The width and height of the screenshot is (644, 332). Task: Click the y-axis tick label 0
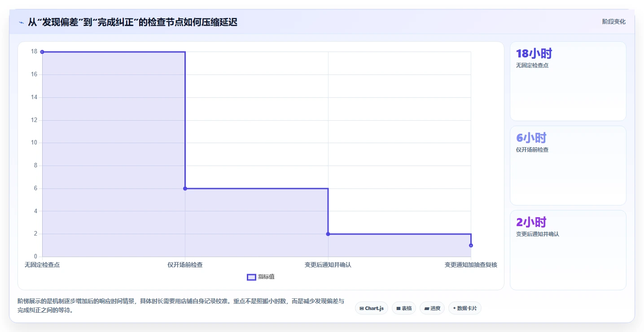click(35, 257)
